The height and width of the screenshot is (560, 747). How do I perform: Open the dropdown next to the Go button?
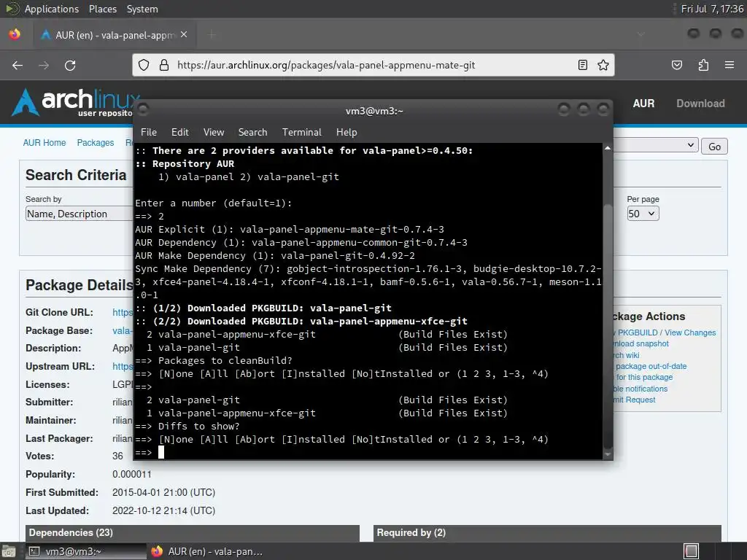click(656, 145)
